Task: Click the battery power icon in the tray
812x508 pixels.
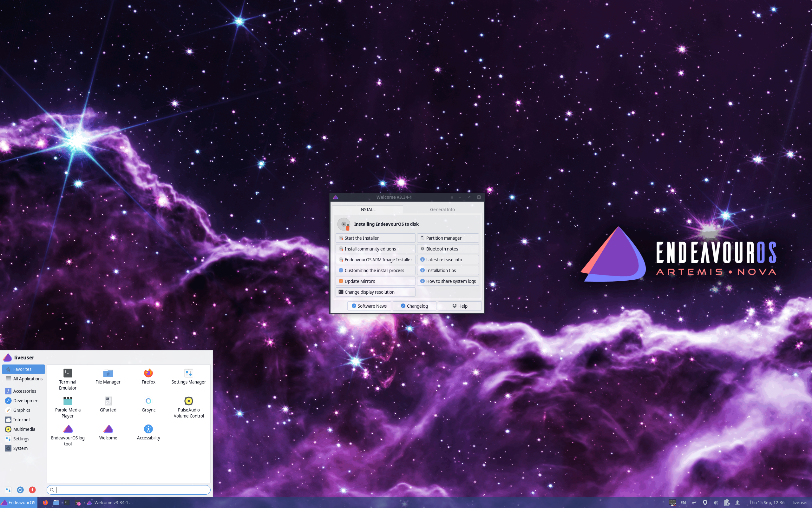Action: 726,503
